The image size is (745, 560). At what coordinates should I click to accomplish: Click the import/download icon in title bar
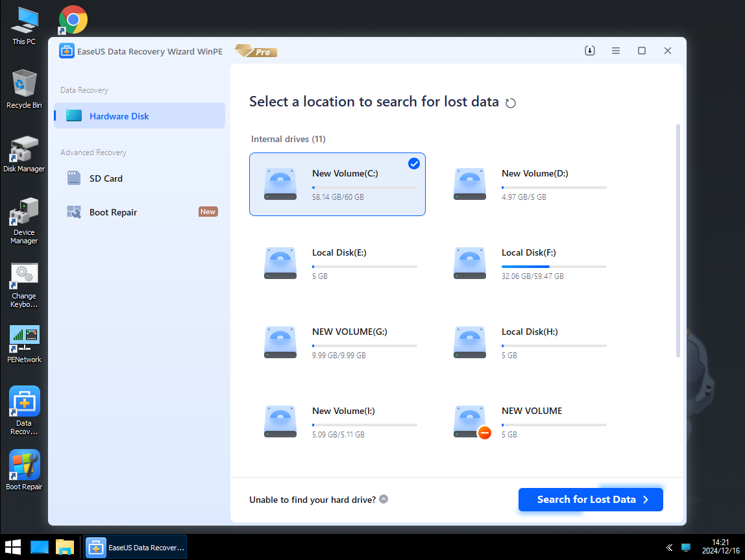(590, 51)
